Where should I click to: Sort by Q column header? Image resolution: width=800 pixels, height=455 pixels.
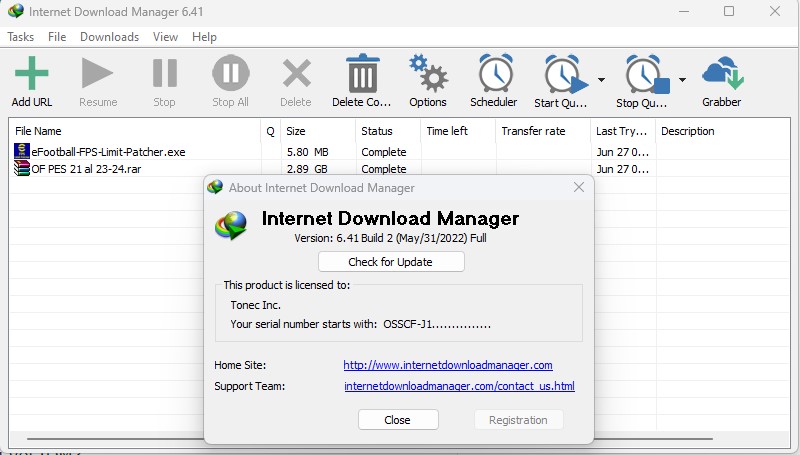[270, 131]
